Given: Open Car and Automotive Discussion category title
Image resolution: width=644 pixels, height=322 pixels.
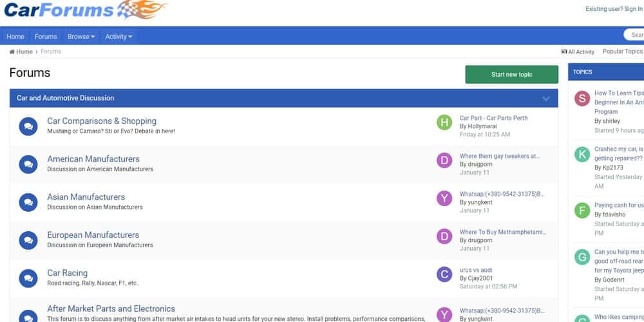Looking at the screenshot, I should pyautogui.click(x=65, y=98).
